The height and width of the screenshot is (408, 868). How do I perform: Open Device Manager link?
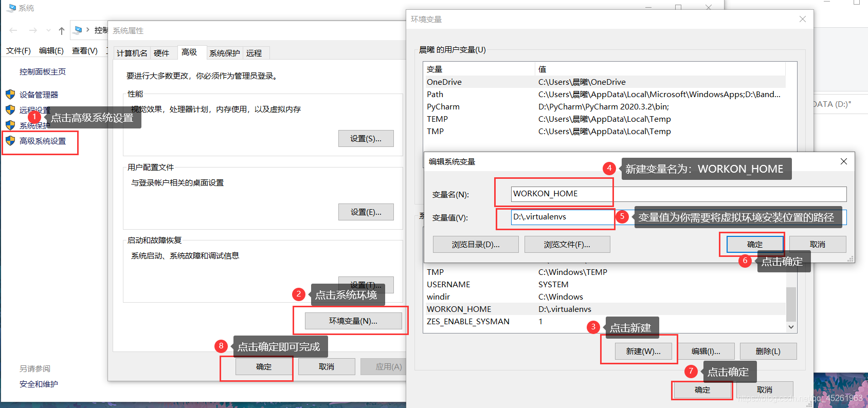pos(39,95)
